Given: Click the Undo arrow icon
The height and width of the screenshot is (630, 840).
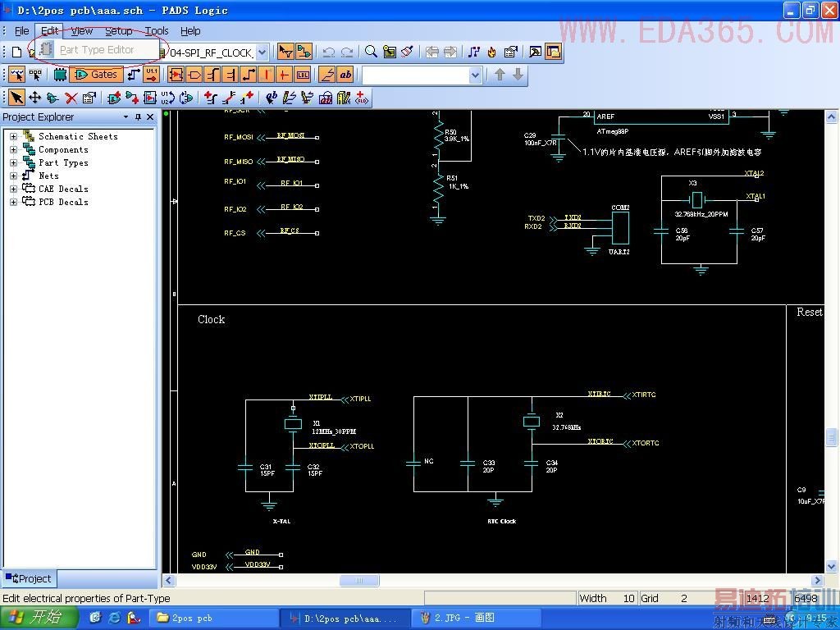Looking at the screenshot, I should coord(329,52).
